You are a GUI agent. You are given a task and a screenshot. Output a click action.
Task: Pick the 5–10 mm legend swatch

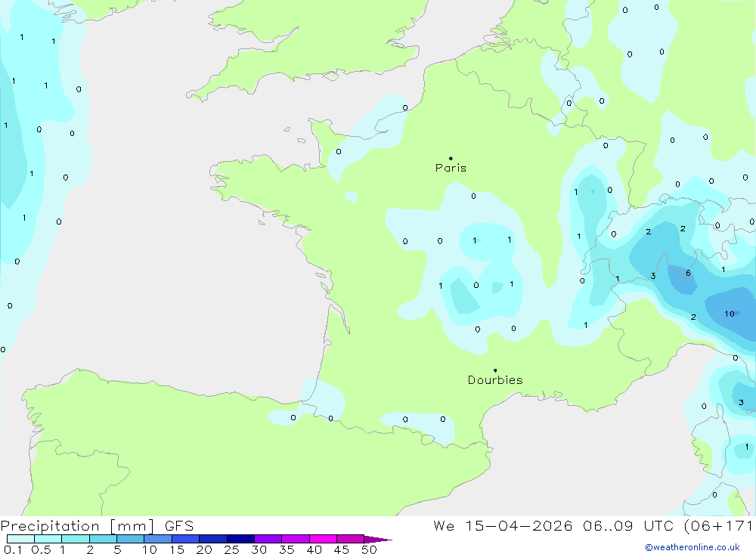pyautogui.click(x=131, y=539)
